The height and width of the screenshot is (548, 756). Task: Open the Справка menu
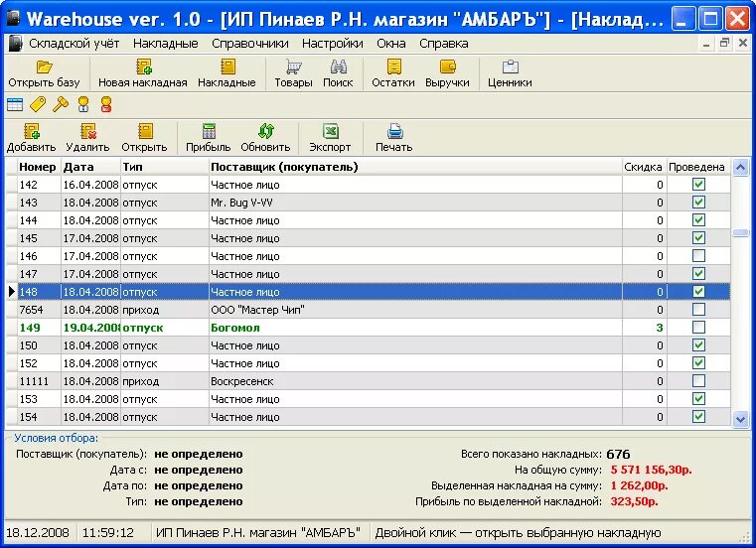tap(444, 44)
